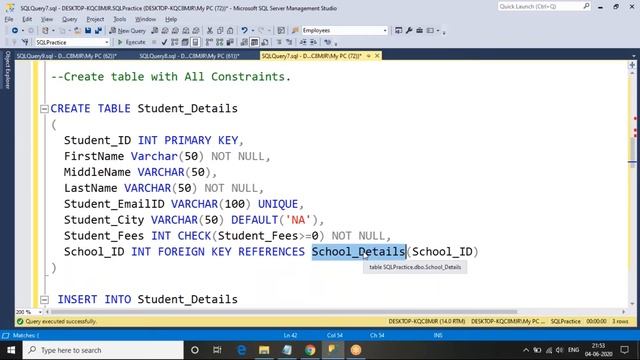The height and width of the screenshot is (360, 640).
Task: Click the Windows Start button
Action: tap(11, 350)
